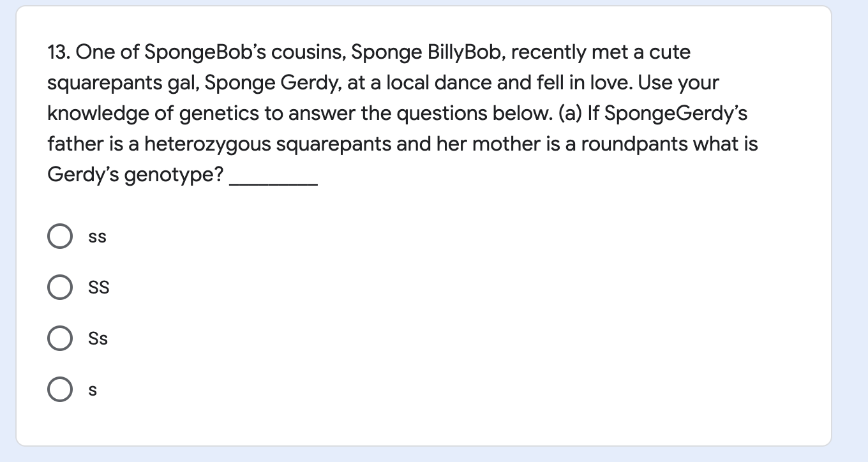The height and width of the screenshot is (462, 868).
Task: Click the single-letter "s" option label
Action: 93,390
